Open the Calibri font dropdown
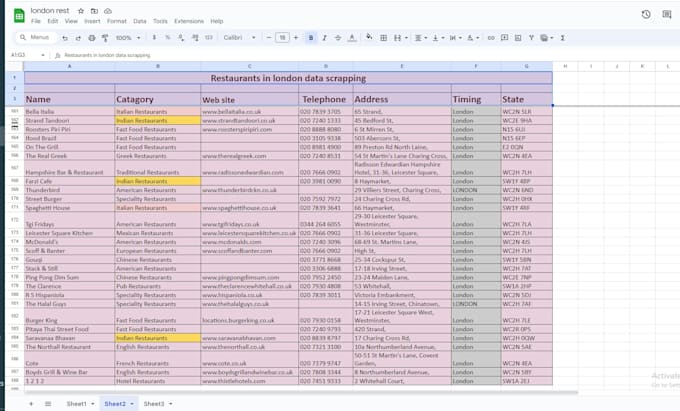This screenshot has width=680, height=411. 239,38
